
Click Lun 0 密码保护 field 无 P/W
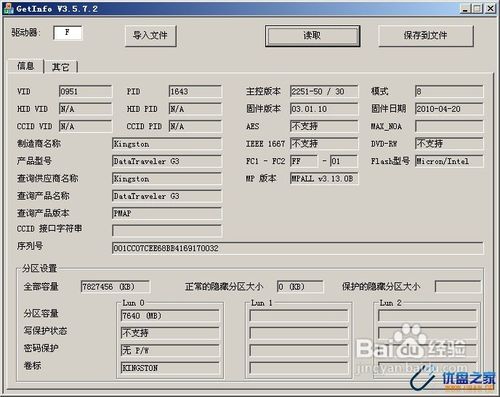coord(170,350)
